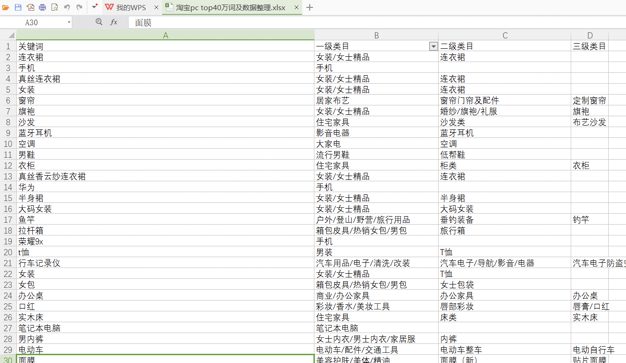Open a new tab with the plus button
The width and height of the screenshot is (626, 363).
tap(309, 8)
